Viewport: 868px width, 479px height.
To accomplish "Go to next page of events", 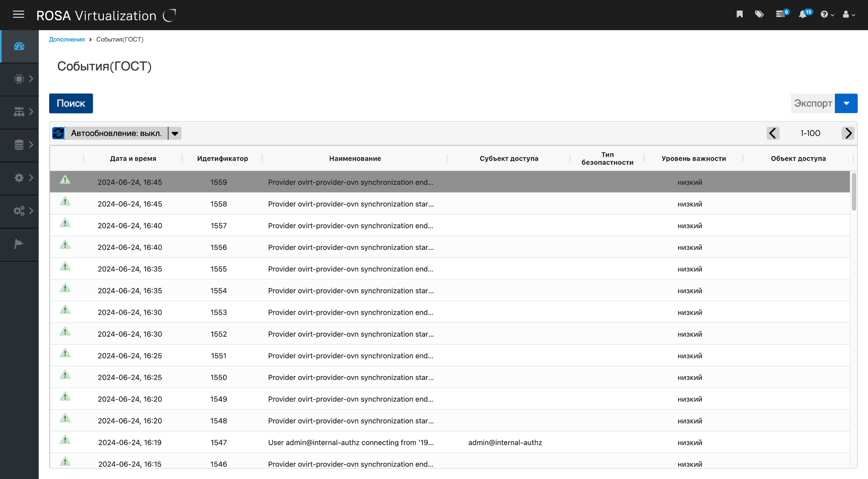I will tap(848, 133).
